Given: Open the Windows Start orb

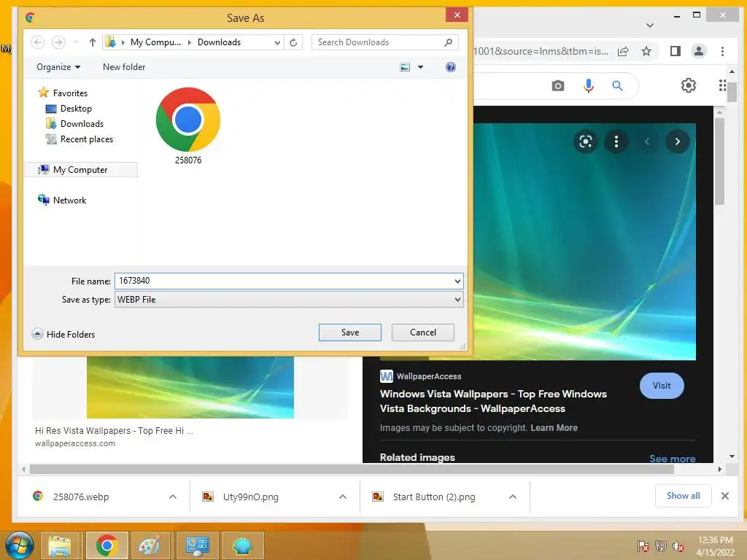Looking at the screenshot, I should point(19,545).
